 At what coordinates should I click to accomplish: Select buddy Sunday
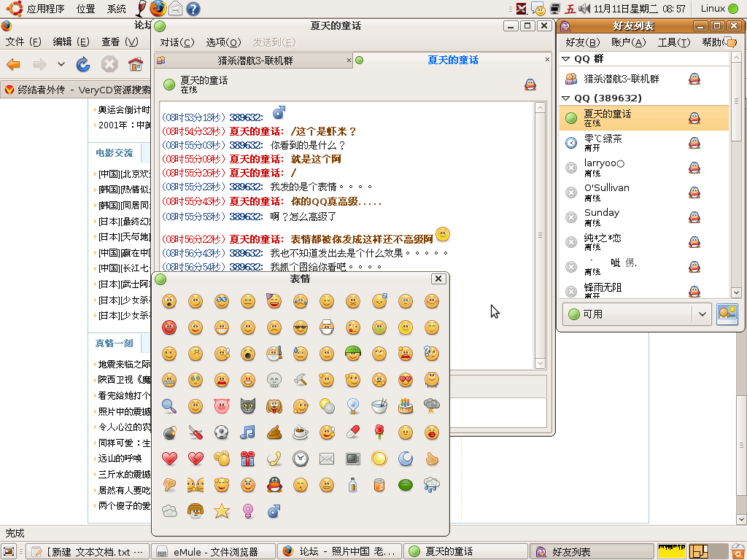[x=644, y=217]
